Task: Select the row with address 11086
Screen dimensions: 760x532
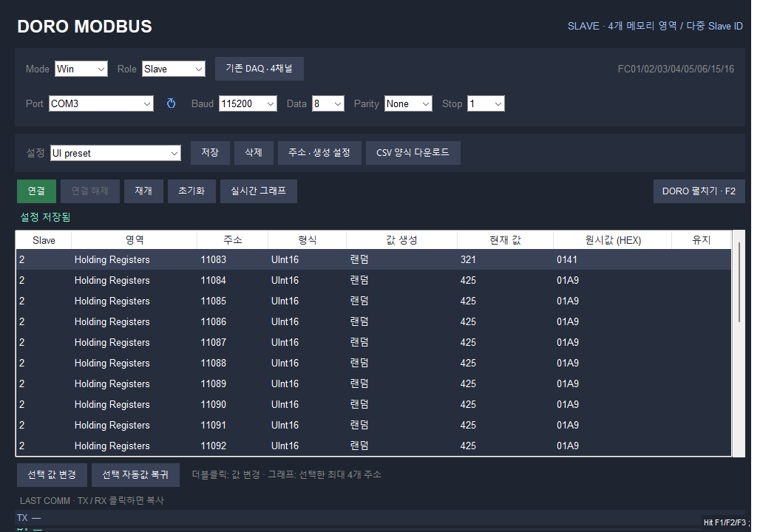Action: click(x=373, y=321)
